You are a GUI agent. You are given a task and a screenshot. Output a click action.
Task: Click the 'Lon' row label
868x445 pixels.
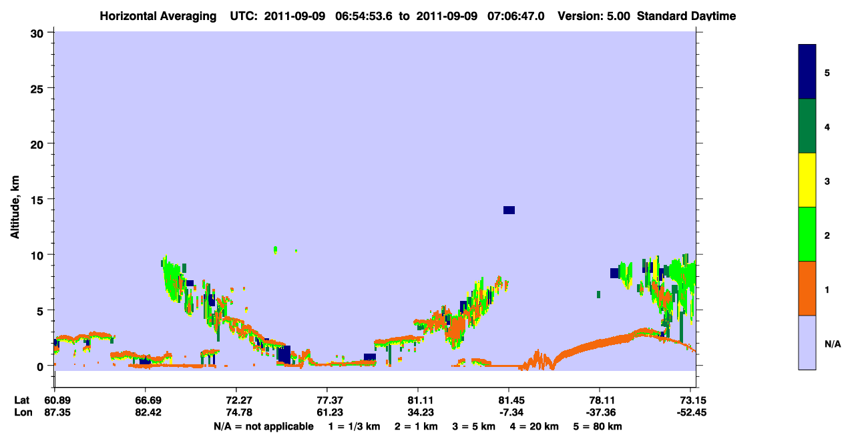[22, 412]
